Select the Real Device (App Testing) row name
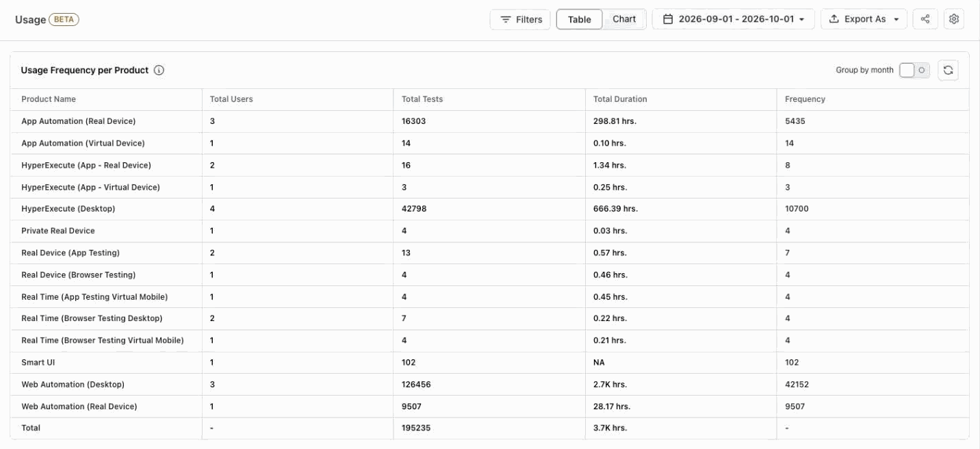Screen dimensions: 980x449 click(70, 253)
